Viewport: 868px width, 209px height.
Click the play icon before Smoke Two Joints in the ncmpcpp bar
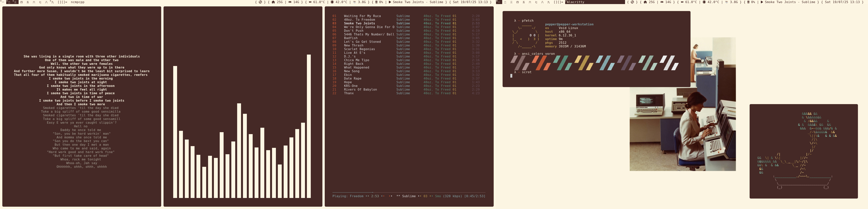click(x=390, y=2)
